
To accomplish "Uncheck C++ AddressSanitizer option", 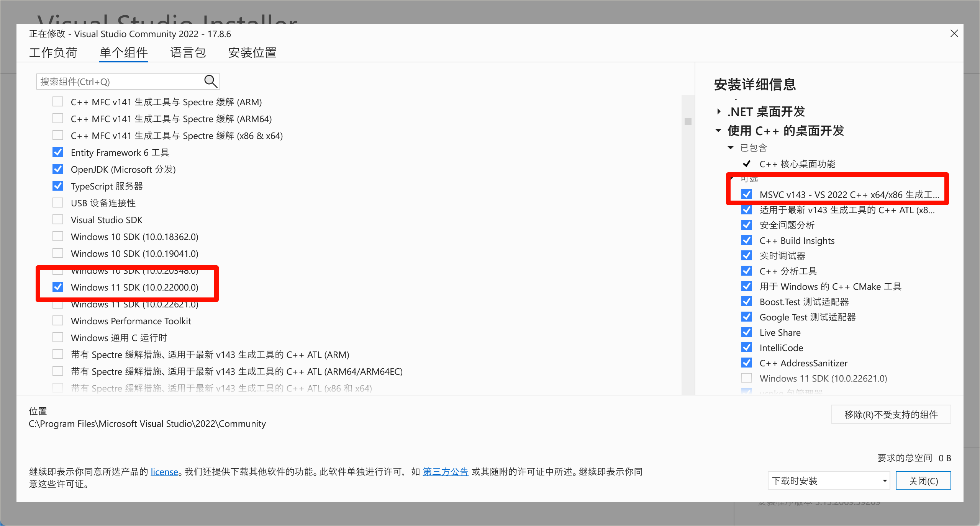I will pyautogui.click(x=747, y=363).
